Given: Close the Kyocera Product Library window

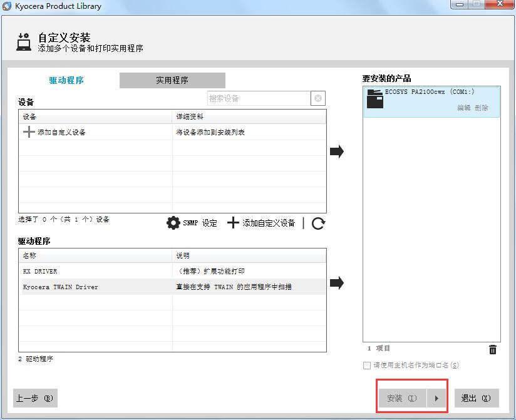Looking at the screenshot, I should click(x=500, y=4).
